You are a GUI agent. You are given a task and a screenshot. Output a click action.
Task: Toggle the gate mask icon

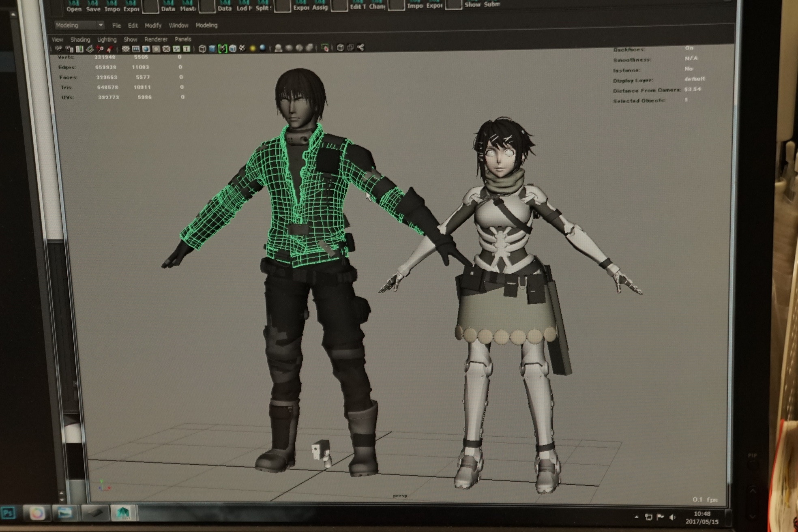[x=156, y=49]
